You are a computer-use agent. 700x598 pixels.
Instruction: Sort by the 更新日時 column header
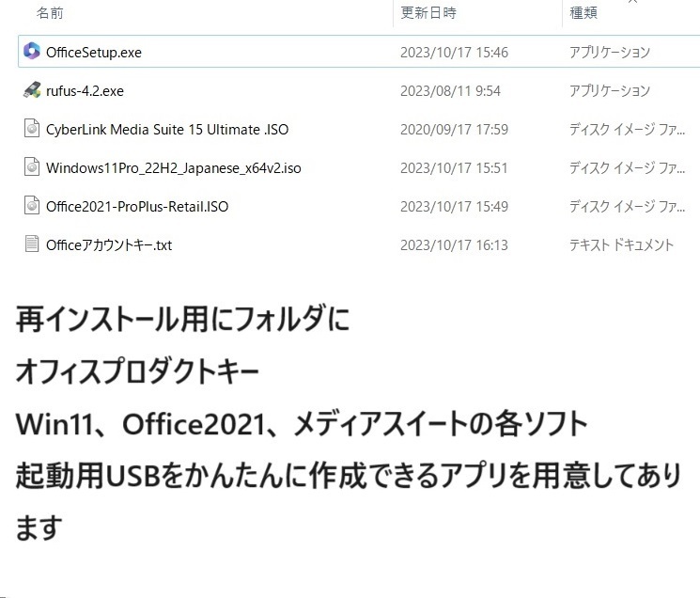pyautogui.click(x=428, y=12)
